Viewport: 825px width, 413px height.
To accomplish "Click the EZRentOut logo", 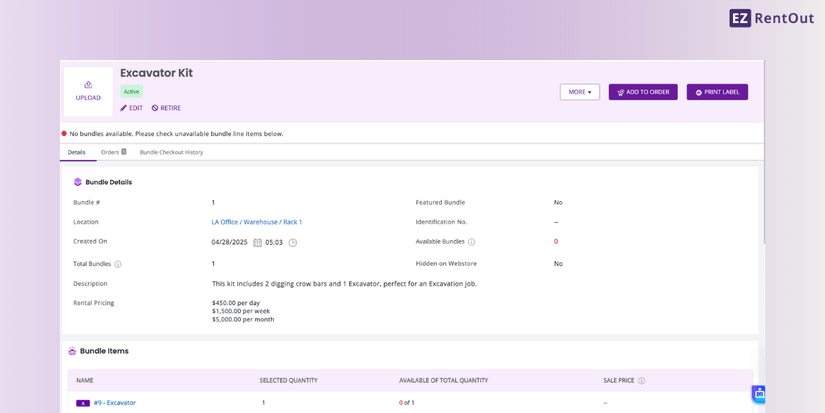I will 771,18.
